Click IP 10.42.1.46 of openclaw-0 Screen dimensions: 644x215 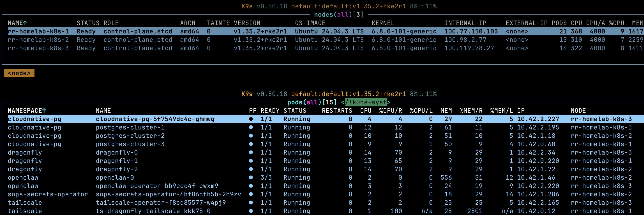coord(536,177)
